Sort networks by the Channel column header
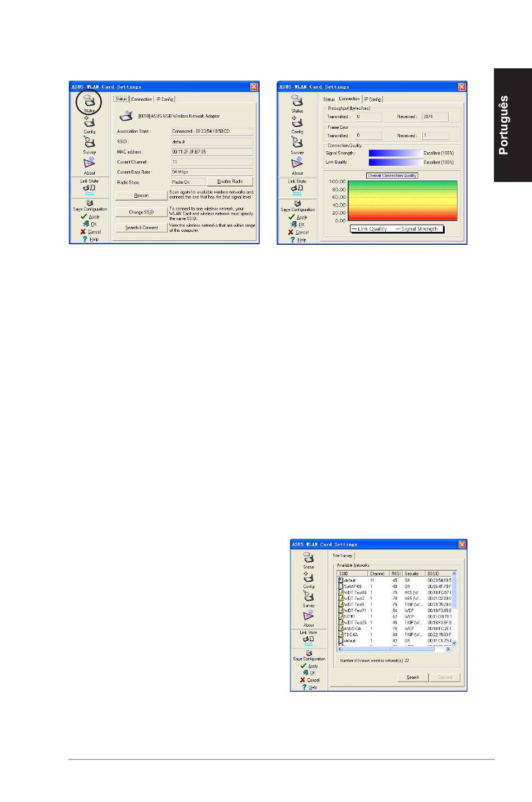 coord(379,574)
